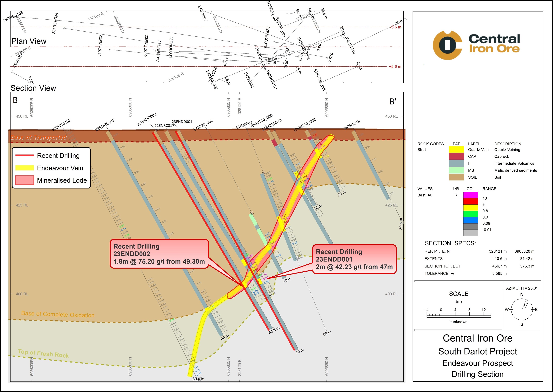Click the '-5.6 m' plan view tolerance label
The image size is (553, 392).
pos(396,27)
